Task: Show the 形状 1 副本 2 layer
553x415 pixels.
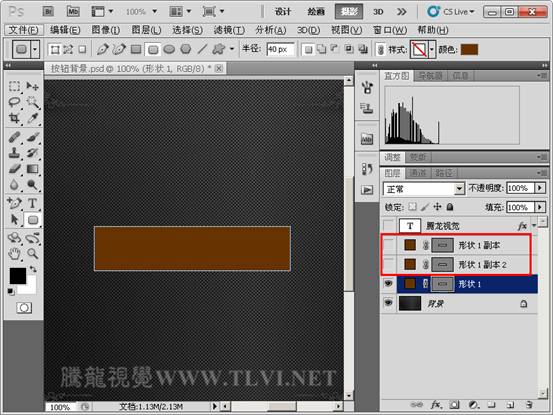Action: point(388,264)
